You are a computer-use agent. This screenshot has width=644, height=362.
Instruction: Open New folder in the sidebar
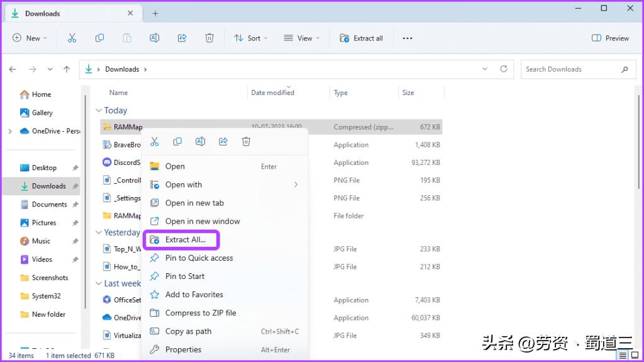pos(43,314)
